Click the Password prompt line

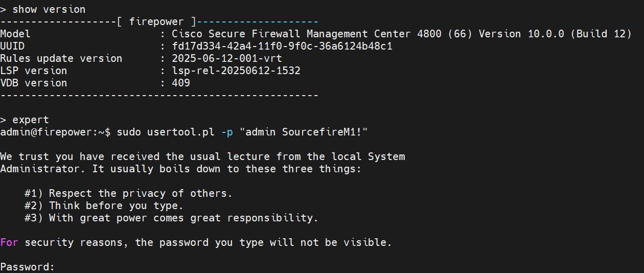point(27,267)
